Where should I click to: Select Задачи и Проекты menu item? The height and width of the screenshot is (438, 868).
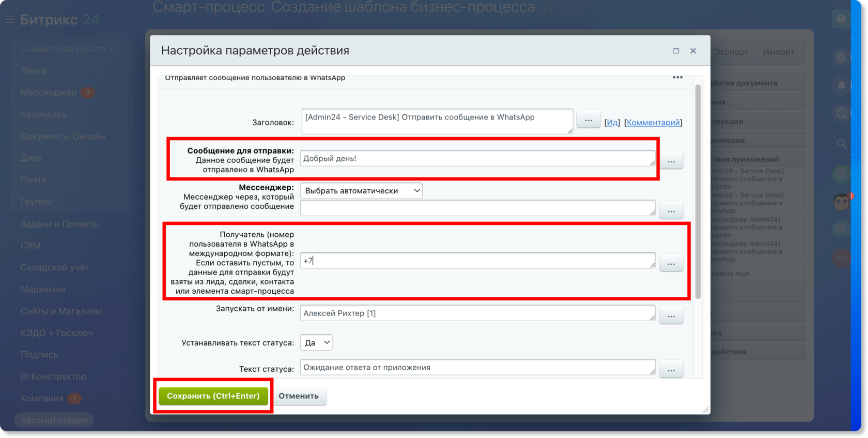tap(60, 224)
